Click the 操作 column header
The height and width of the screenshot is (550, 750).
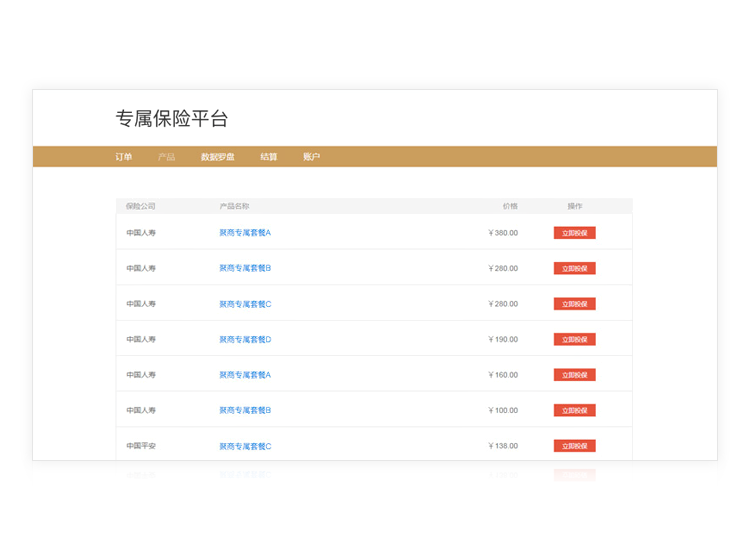click(575, 206)
